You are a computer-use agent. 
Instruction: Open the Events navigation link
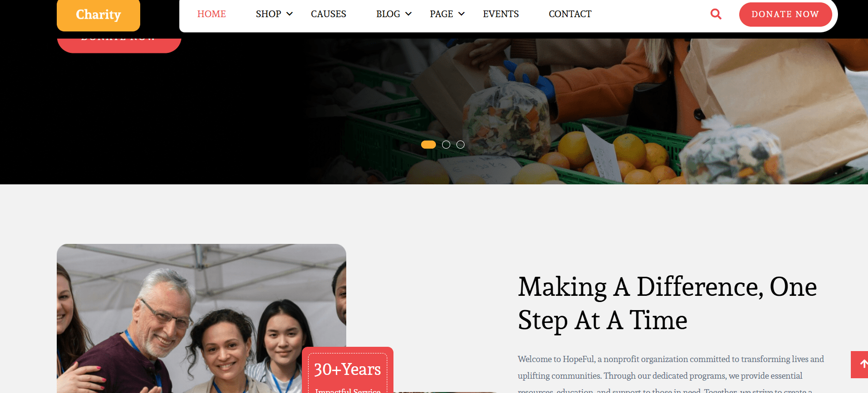[501, 14]
